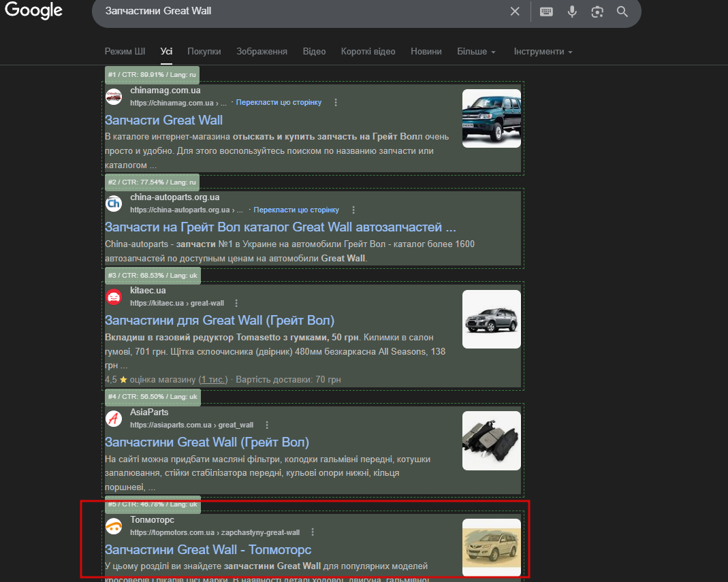Click the chinamag.com.ua site favicon

(114, 97)
